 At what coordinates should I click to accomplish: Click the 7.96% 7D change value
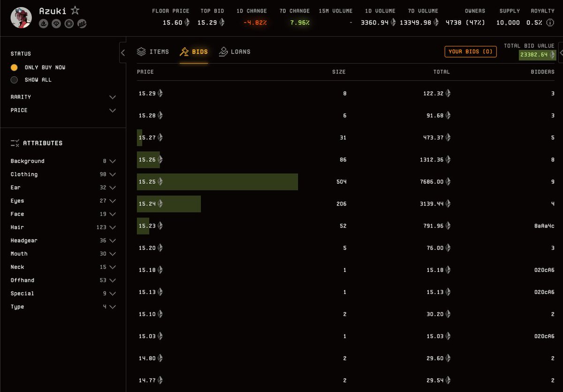click(x=299, y=22)
